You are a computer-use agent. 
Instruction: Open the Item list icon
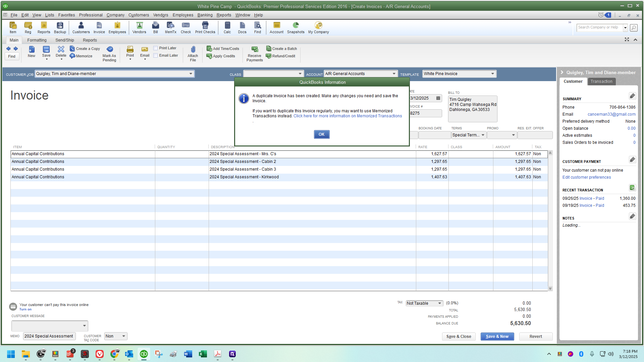pyautogui.click(x=13, y=27)
